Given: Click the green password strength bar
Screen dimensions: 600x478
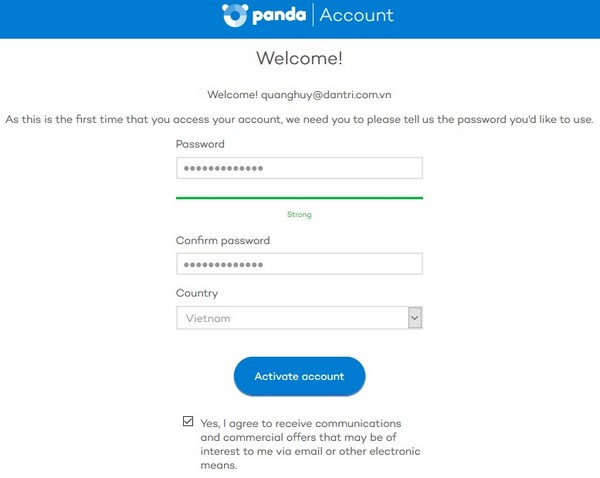Looking at the screenshot, I should point(299,198).
